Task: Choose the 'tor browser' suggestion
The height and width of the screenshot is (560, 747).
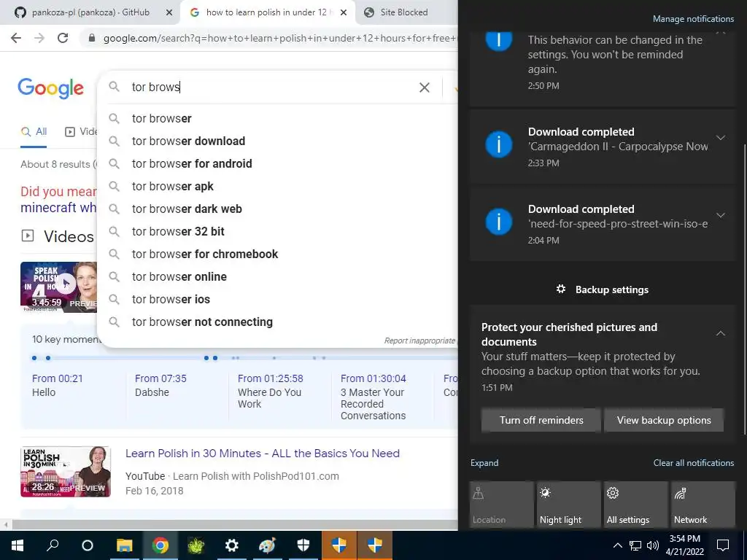Action: click(276, 119)
